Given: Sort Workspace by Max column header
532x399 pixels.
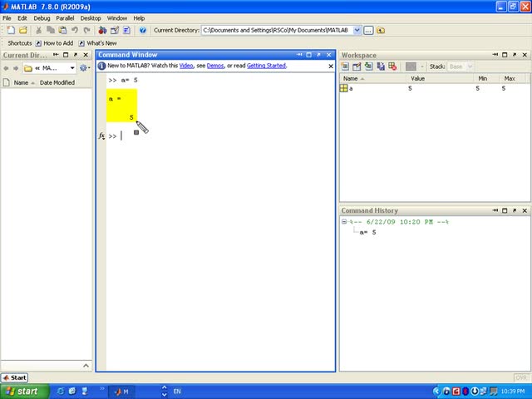Looking at the screenshot, I should click(512, 79).
